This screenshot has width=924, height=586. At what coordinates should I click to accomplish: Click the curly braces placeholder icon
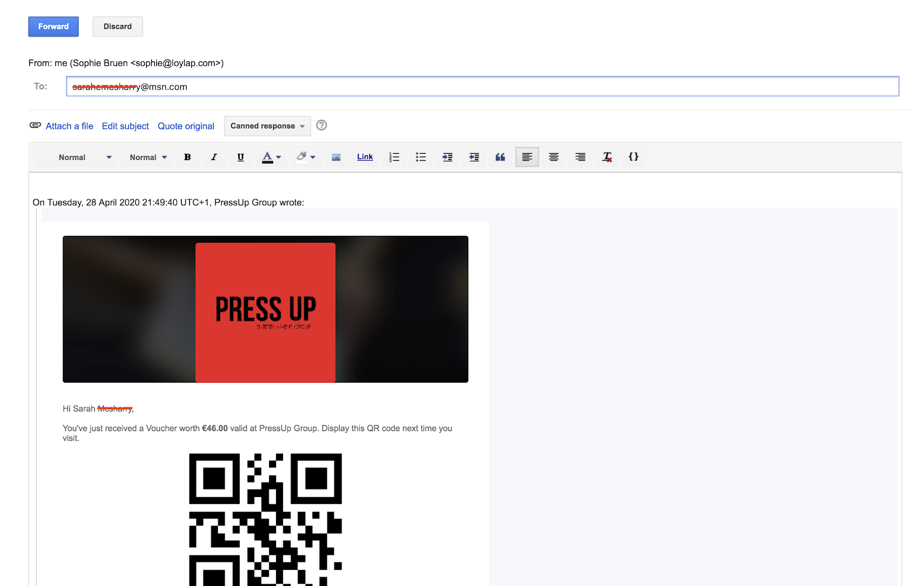point(634,157)
